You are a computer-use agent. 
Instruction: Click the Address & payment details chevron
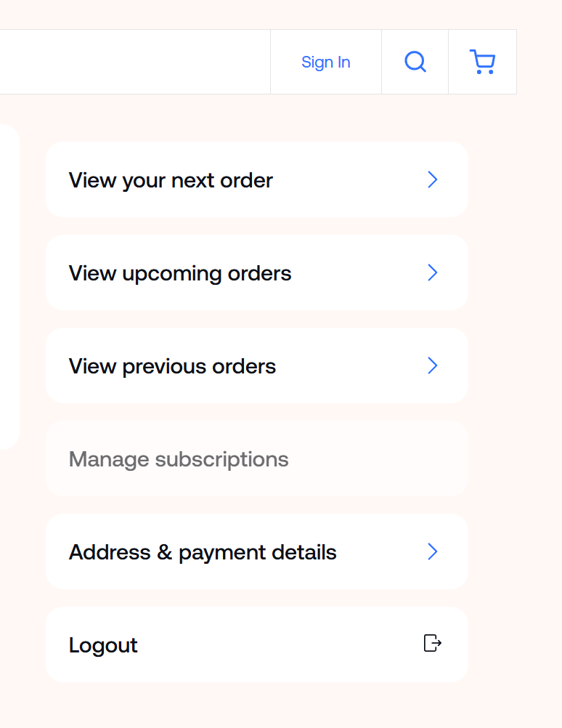click(x=433, y=551)
